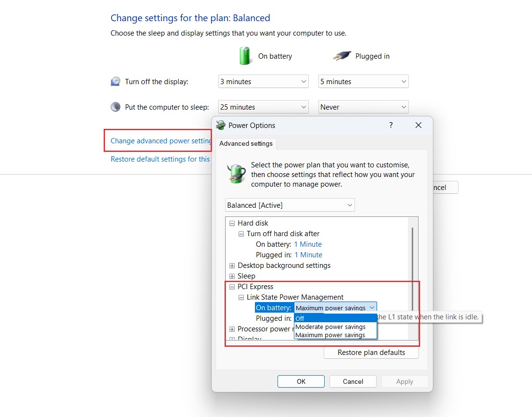This screenshot has width=532, height=417.
Task: Click the monitor icon beside Turn off the display
Action: point(115,82)
